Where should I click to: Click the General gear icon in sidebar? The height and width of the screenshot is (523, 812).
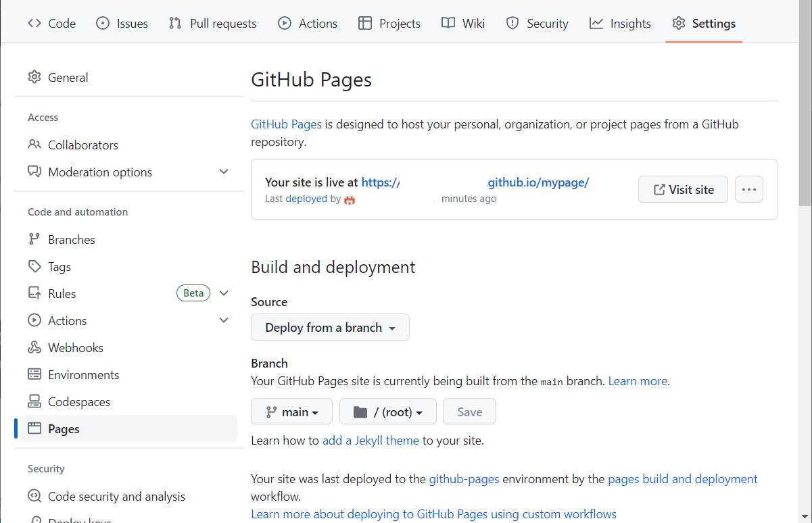34,77
